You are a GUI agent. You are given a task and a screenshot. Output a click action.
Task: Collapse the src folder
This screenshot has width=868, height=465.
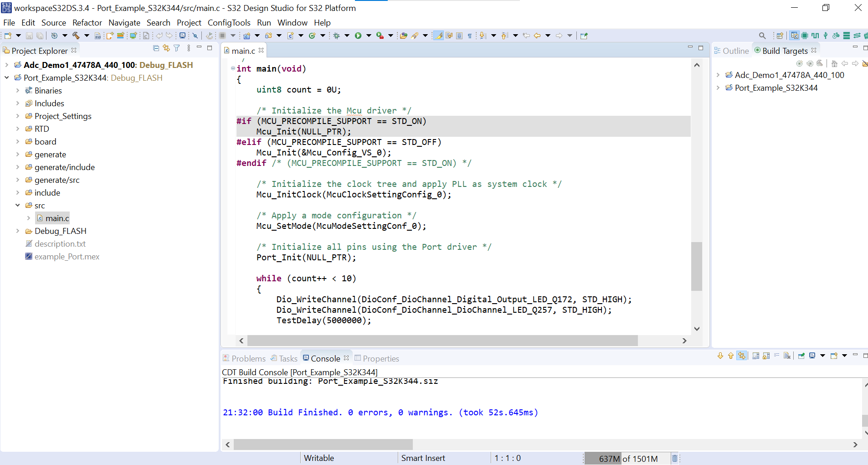[18, 205]
